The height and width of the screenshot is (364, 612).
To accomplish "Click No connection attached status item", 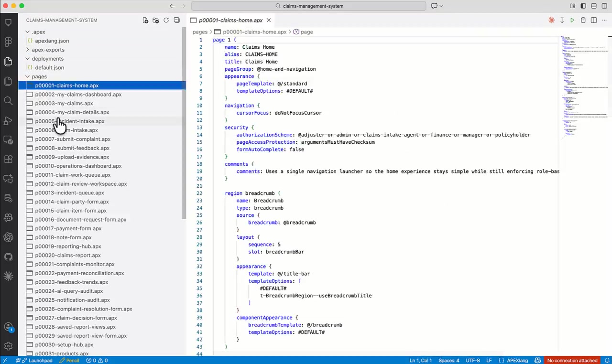I will (x=572, y=360).
